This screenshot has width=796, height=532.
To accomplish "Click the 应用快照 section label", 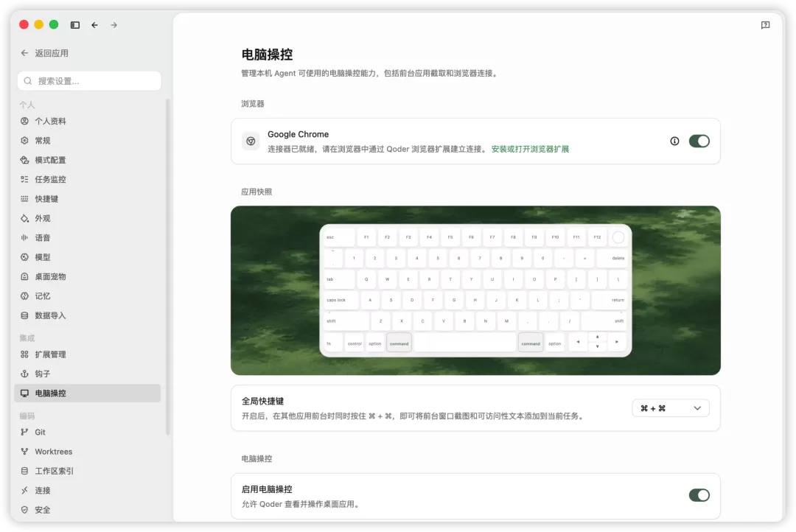I will (256, 192).
